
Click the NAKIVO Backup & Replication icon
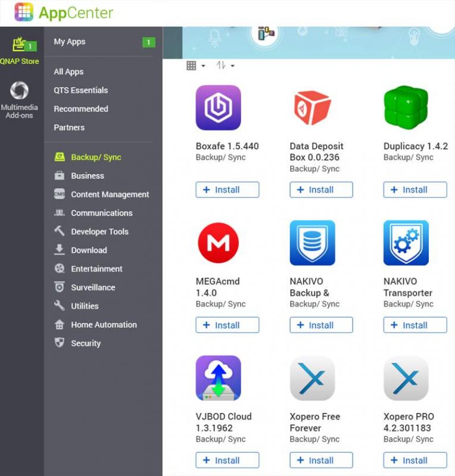coord(312,243)
